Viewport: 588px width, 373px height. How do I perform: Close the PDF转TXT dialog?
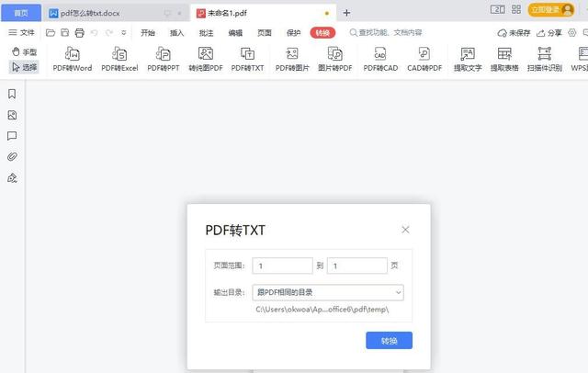(x=405, y=230)
